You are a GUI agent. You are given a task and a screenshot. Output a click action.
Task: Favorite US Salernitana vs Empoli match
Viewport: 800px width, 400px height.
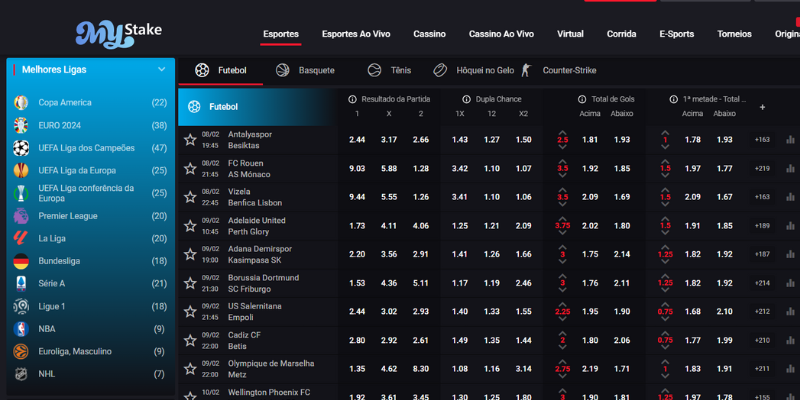[x=190, y=311]
